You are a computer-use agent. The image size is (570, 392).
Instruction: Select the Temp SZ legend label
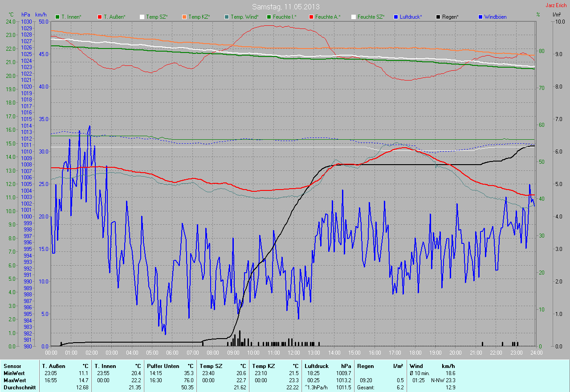pyautogui.click(x=157, y=17)
